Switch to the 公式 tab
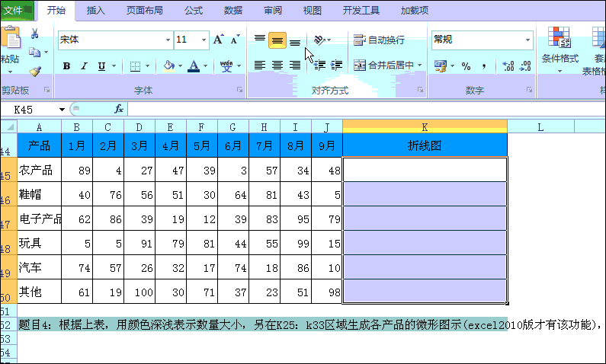 tap(194, 11)
